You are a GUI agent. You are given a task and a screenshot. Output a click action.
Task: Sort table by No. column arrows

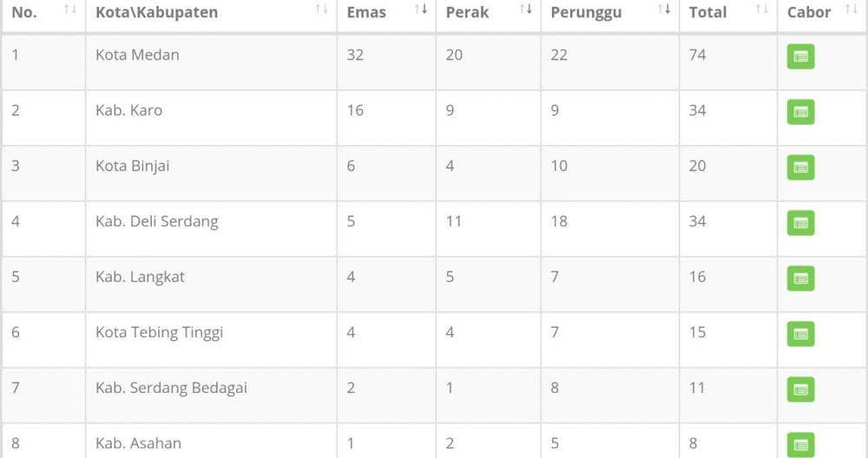[x=70, y=10]
